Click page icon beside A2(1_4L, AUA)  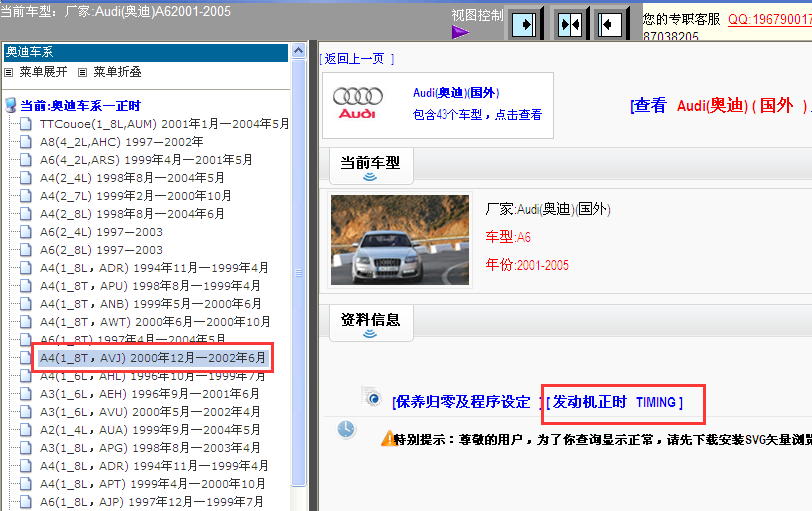coord(25,429)
